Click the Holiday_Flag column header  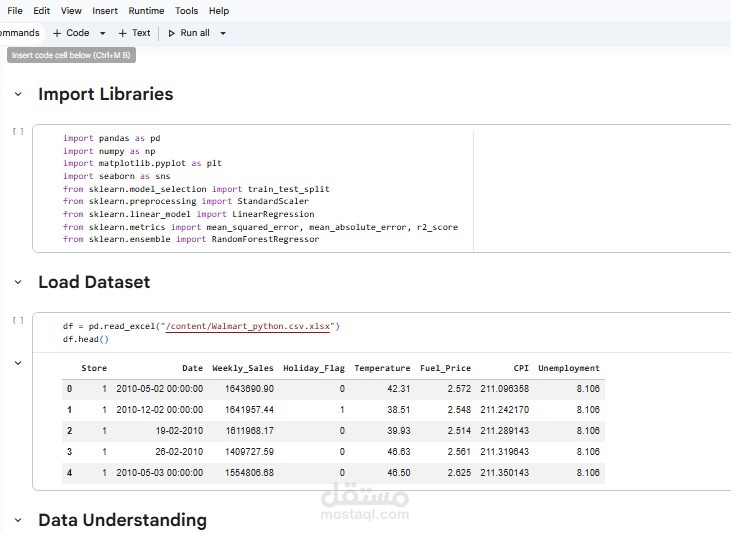point(314,368)
